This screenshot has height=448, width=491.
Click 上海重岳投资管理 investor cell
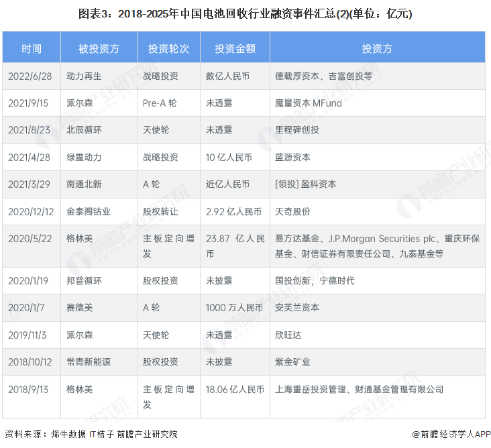coord(378,397)
